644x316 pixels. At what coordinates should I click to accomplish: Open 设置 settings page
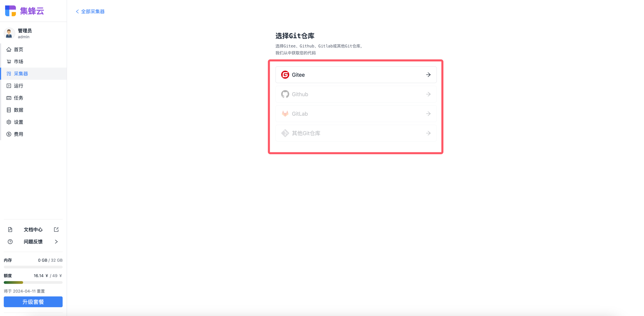[x=33, y=122]
